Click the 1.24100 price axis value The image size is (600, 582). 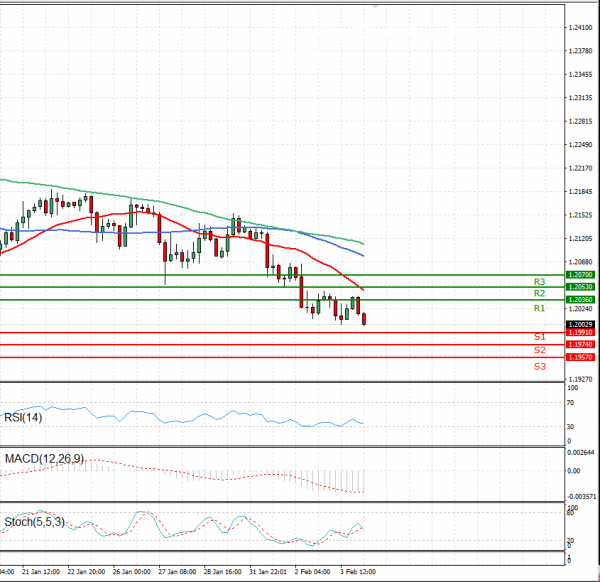580,28
